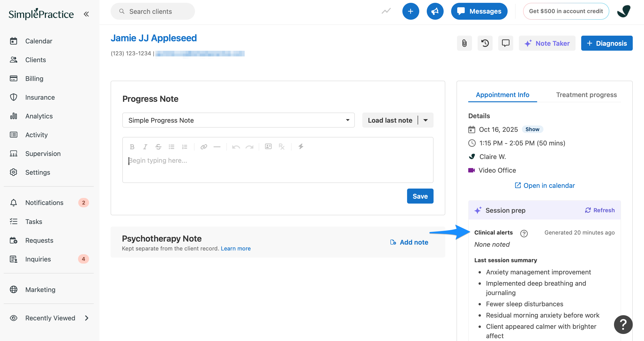Save the progress note
The image size is (644, 341).
[420, 196]
